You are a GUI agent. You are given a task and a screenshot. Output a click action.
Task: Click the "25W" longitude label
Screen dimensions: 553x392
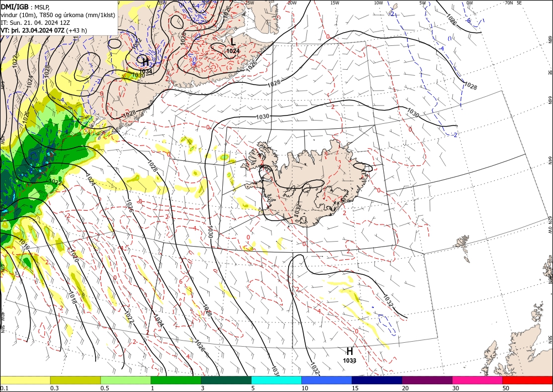point(249,3)
